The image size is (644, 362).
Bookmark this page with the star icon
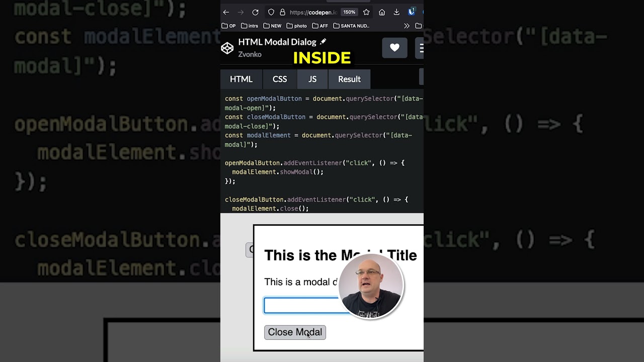pos(366,12)
